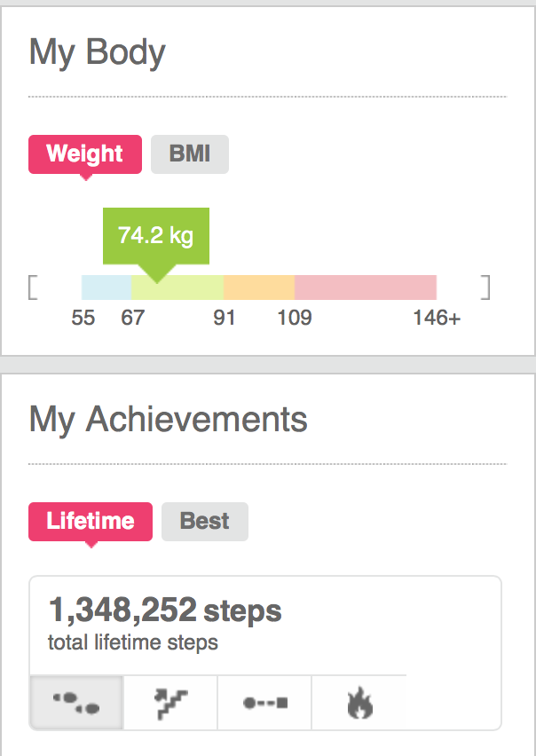Show calories burned via flame icon
This screenshot has height=756, width=536.
pyautogui.click(x=359, y=704)
